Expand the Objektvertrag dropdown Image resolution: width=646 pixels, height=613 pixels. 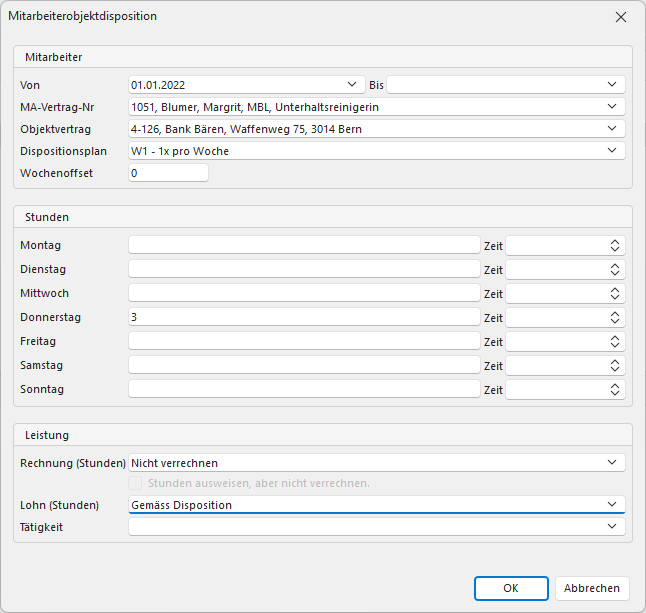pos(611,129)
